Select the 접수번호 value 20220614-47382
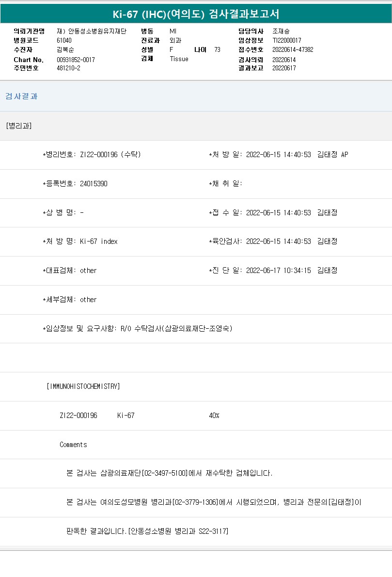This screenshot has height=577, width=392. pyautogui.click(x=293, y=50)
